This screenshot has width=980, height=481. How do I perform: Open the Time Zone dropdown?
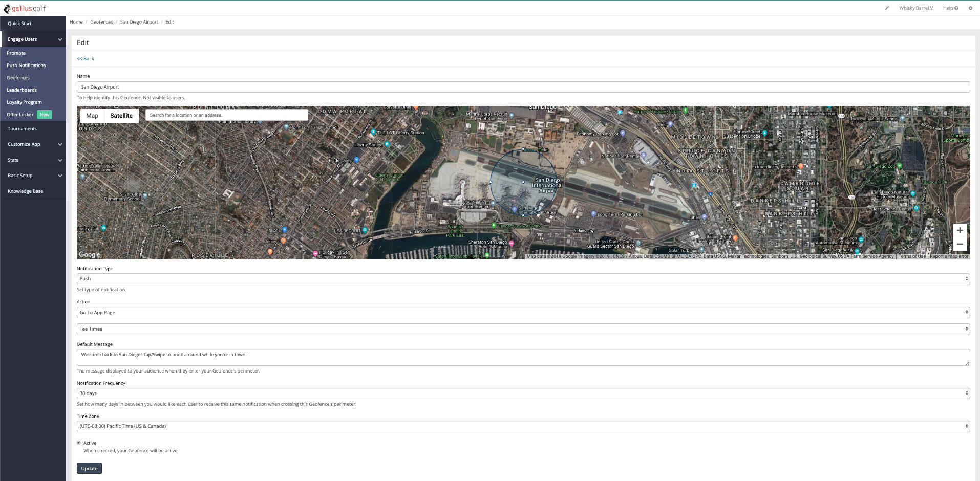(x=523, y=426)
